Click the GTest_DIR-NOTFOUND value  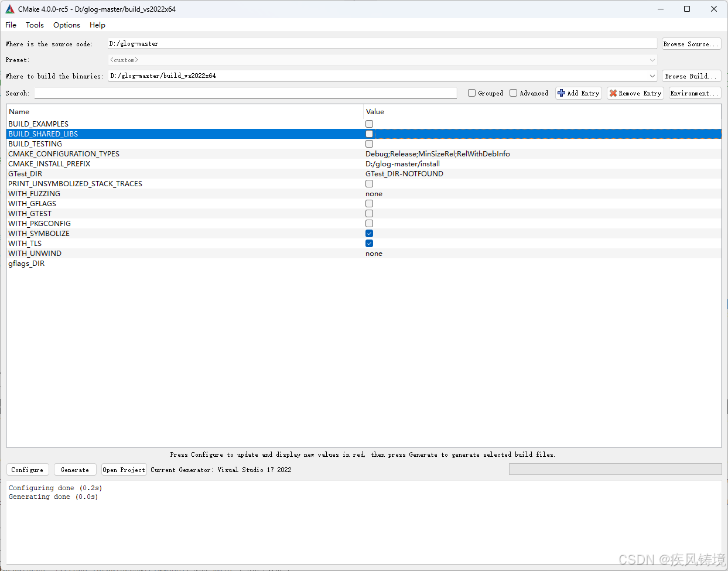pyautogui.click(x=404, y=173)
